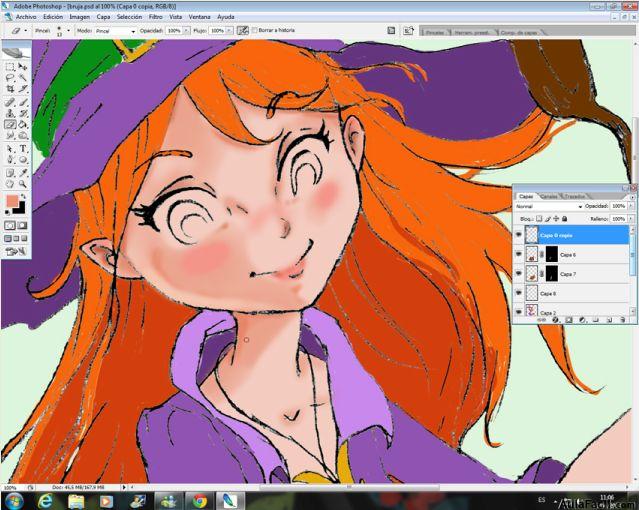639x510 pixels.
Task: Click the foreground color swatch
Action: coord(12,201)
